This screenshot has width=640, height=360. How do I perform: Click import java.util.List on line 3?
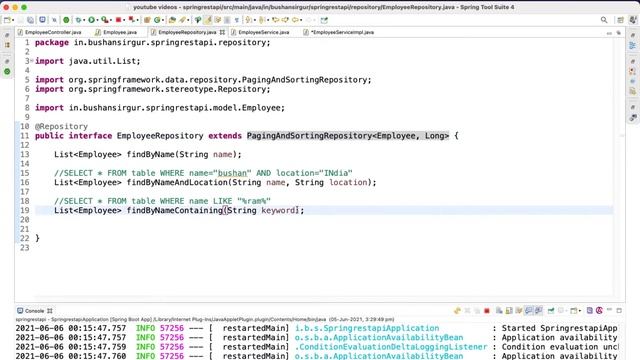pyautogui.click(x=87, y=61)
